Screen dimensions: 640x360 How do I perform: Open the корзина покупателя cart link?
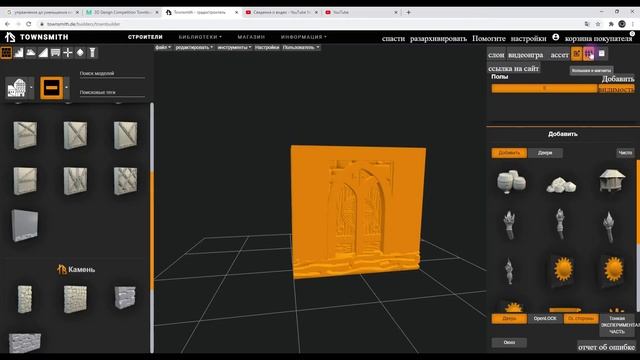598,39
